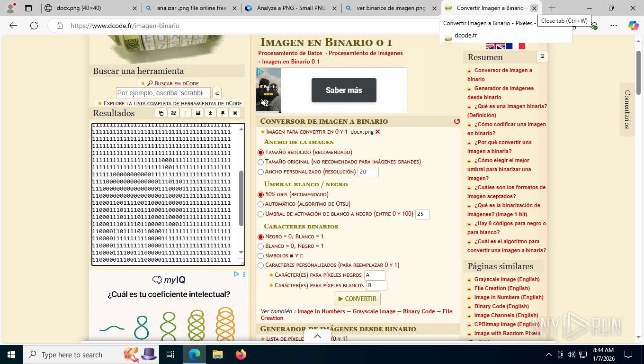The image size is (644, 364).
Task: Click the dotted-lines icon in the results toolbar
Action: (x=186, y=113)
